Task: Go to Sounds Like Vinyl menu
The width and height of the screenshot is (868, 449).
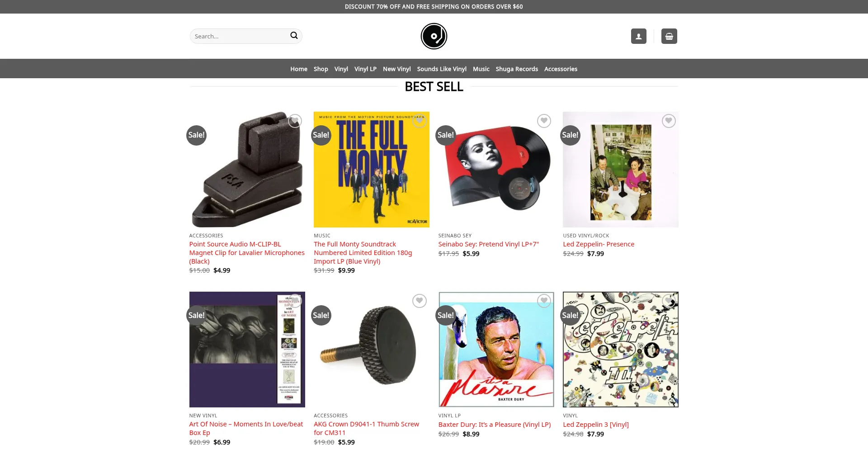Action: (x=442, y=69)
